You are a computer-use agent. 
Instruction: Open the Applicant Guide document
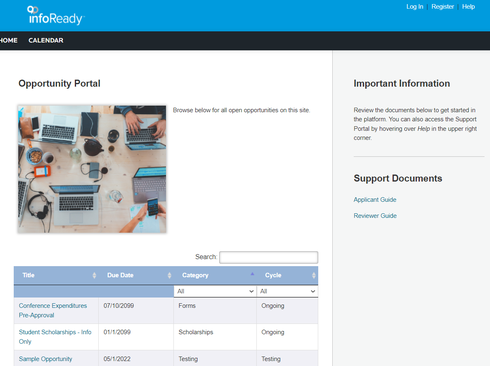pyautogui.click(x=375, y=200)
